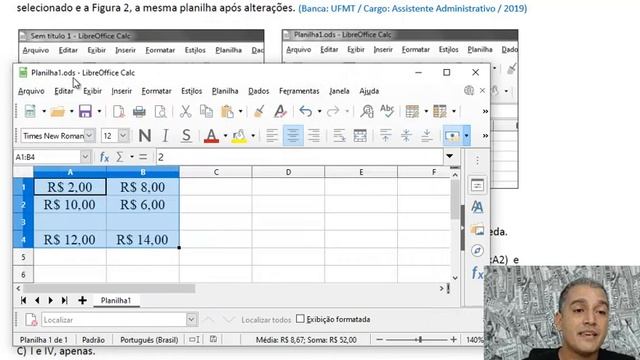
Task: Apply yellow highlight color swatch
Action: (239, 136)
